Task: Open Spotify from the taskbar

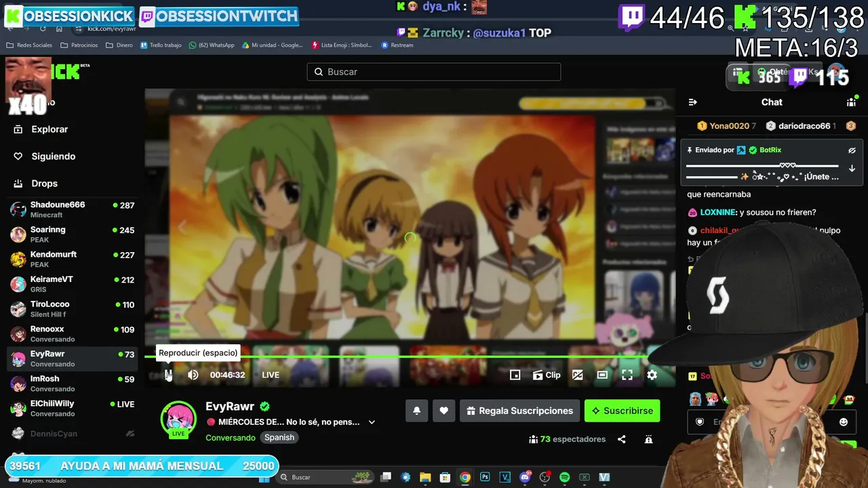Action: tap(564, 477)
